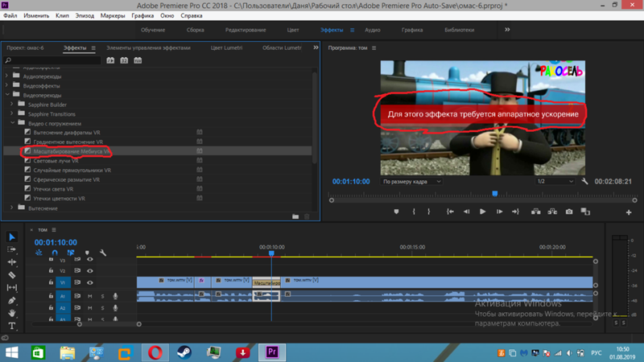Filter effects by 32-bit color icon
Image resolution: width=644 pixels, height=362 pixels.
pyautogui.click(x=124, y=60)
